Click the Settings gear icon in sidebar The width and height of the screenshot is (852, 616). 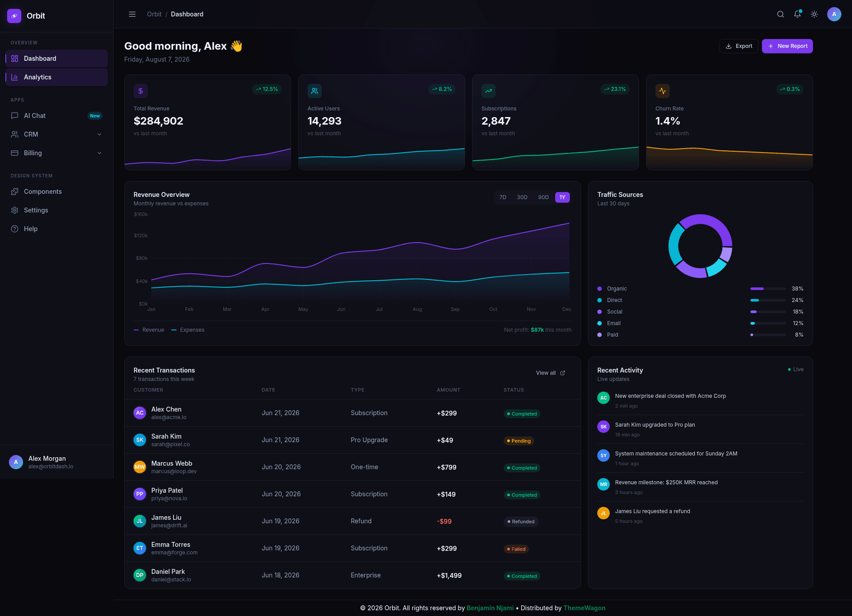point(15,210)
